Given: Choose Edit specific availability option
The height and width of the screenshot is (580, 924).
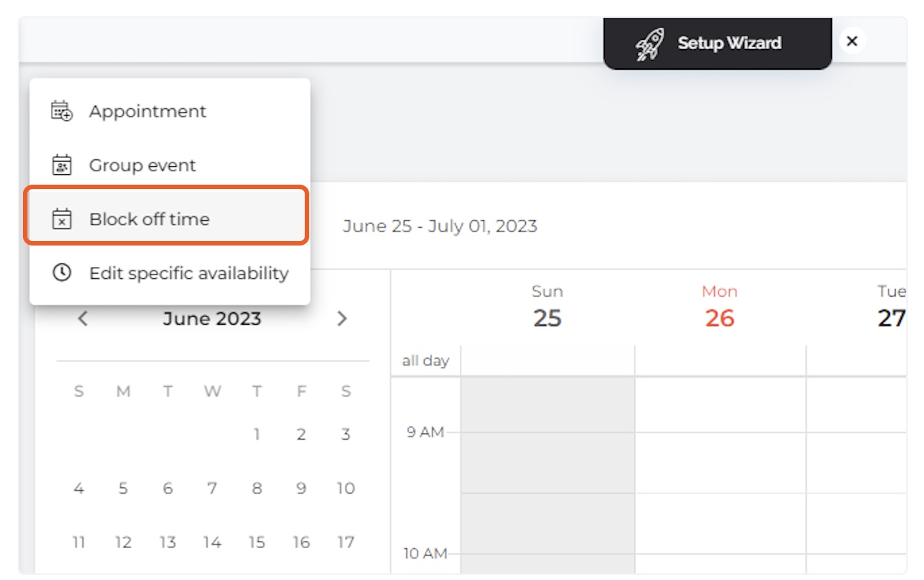Looking at the screenshot, I should click(x=170, y=273).
